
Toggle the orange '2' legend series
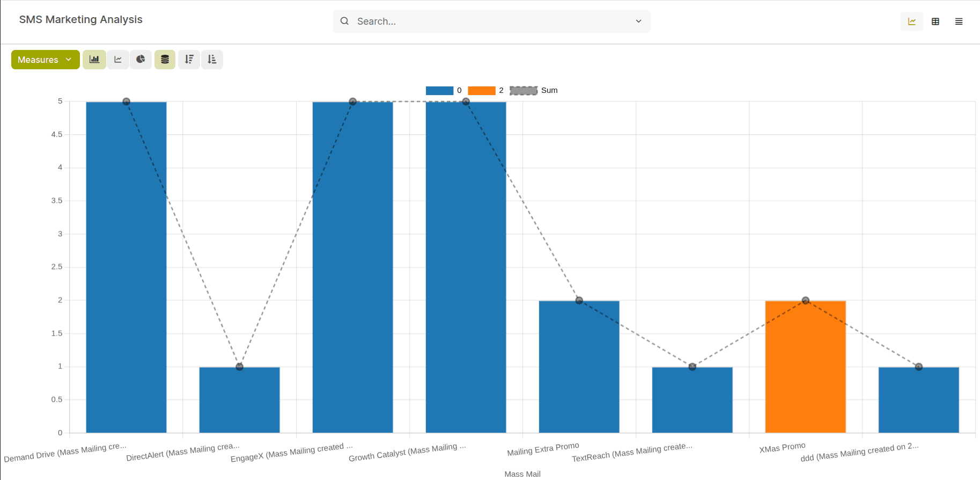click(x=481, y=91)
